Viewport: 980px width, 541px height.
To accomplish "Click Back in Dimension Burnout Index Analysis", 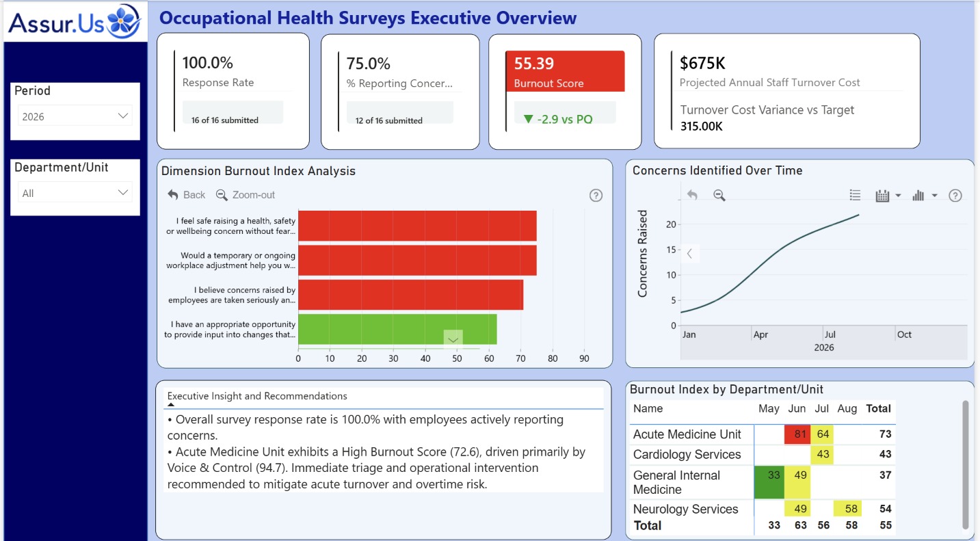I will tap(187, 195).
